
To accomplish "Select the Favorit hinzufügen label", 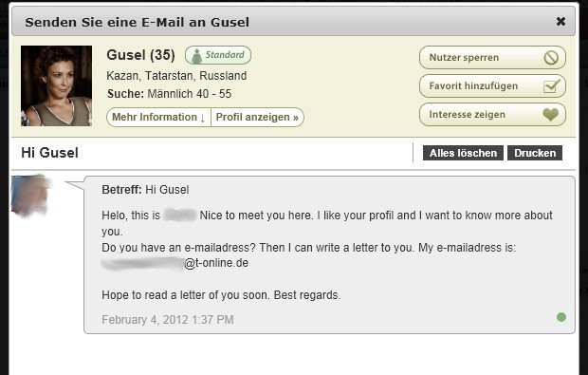I will 473,86.
